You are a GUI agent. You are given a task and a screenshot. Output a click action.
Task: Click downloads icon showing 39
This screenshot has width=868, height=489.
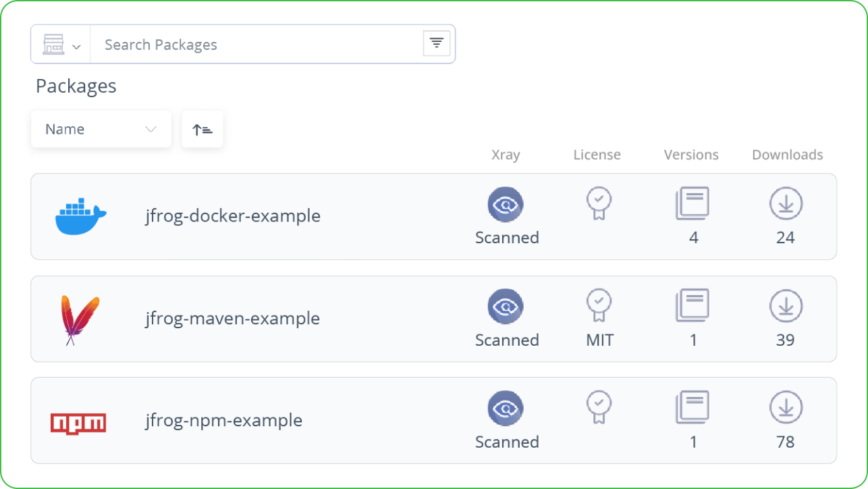coord(786,305)
